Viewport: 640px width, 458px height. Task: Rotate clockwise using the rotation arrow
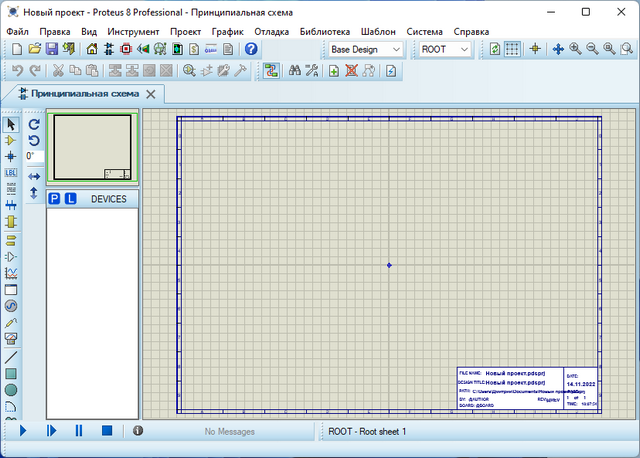click(x=34, y=124)
